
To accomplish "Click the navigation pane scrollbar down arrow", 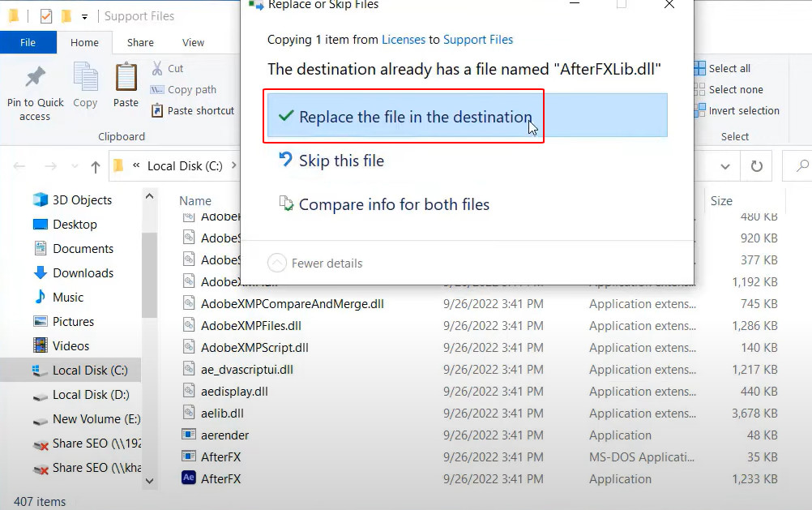I will click(x=149, y=480).
